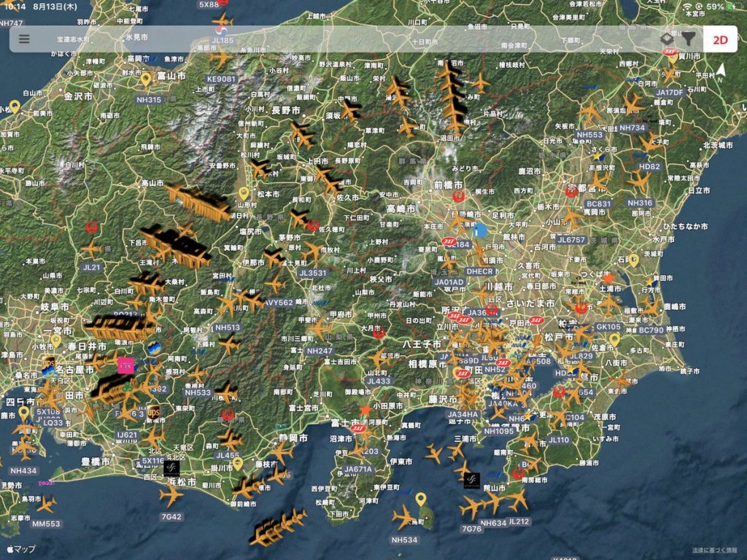747x560 pixels.
Task: Select the MM553 aircraft icon
Action: [46, 504]
